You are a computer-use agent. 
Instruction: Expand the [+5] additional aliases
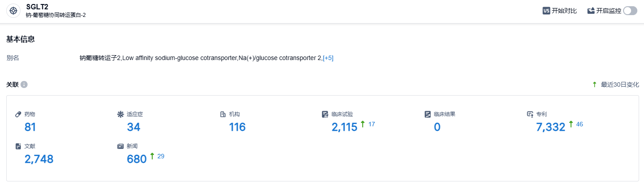pos(328,58)
